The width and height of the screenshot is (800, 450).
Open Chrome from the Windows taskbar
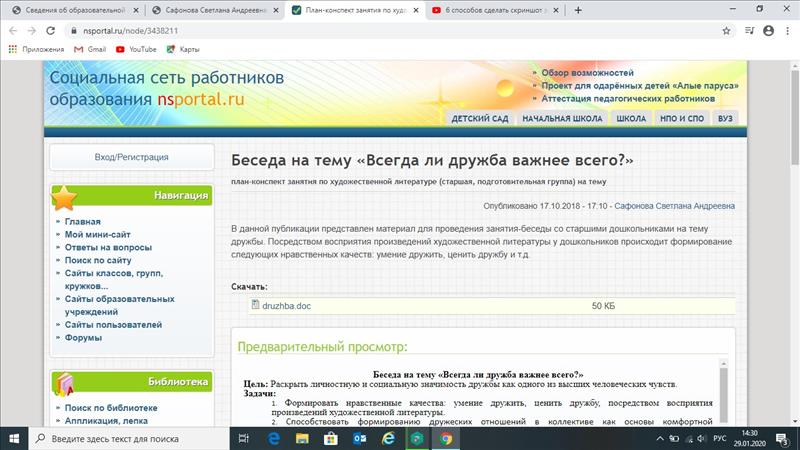(445, 438)
